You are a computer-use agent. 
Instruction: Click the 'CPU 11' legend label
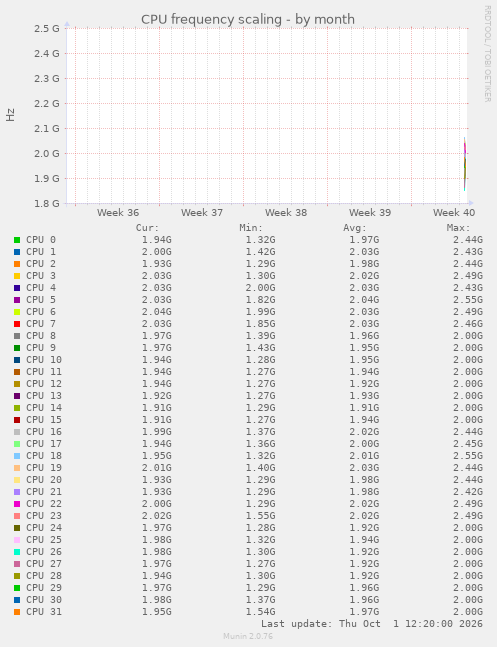44,372
